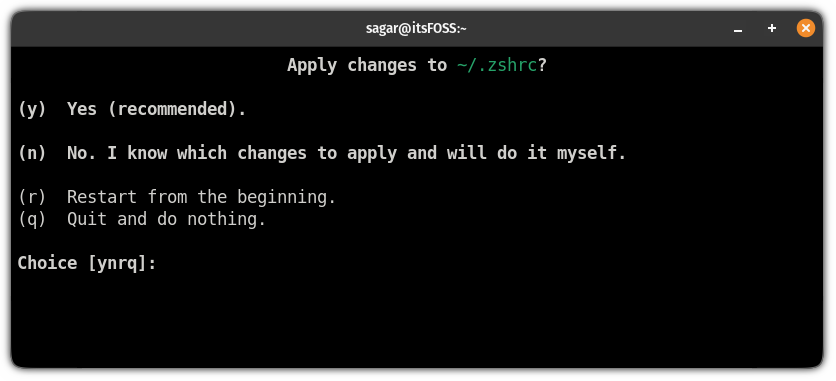
Task: Choose the (r) Restart from beginning line
Action: 177,197
